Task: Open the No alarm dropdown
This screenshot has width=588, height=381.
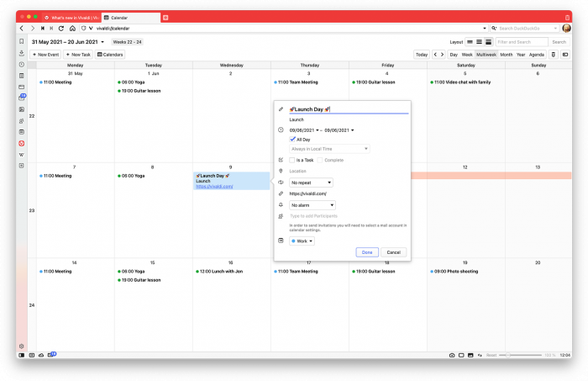Action: [x=312, y=205]
